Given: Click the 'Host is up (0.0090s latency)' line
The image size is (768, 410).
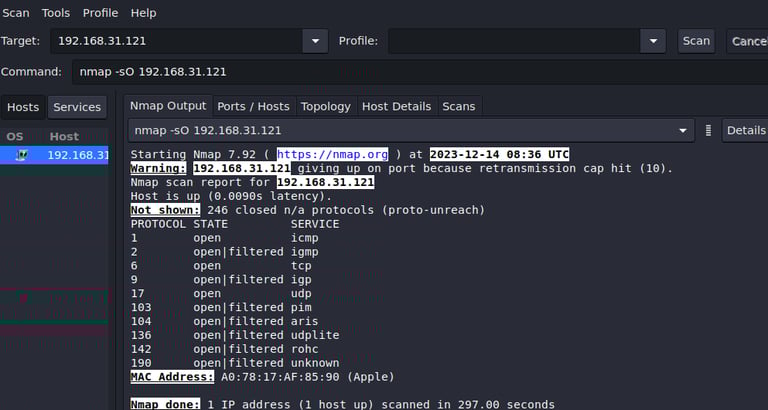Looking at the screenshot, I should point(231,196).
